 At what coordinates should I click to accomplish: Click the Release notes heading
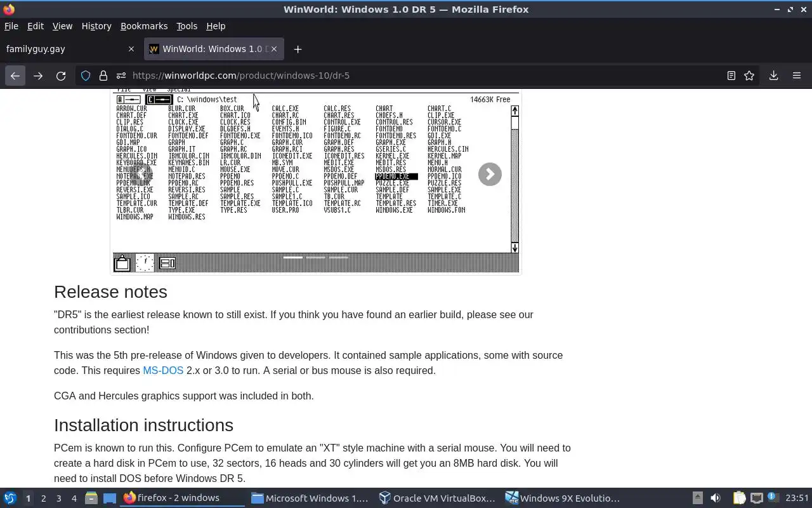pyautogui.click(x=110, y=291)
